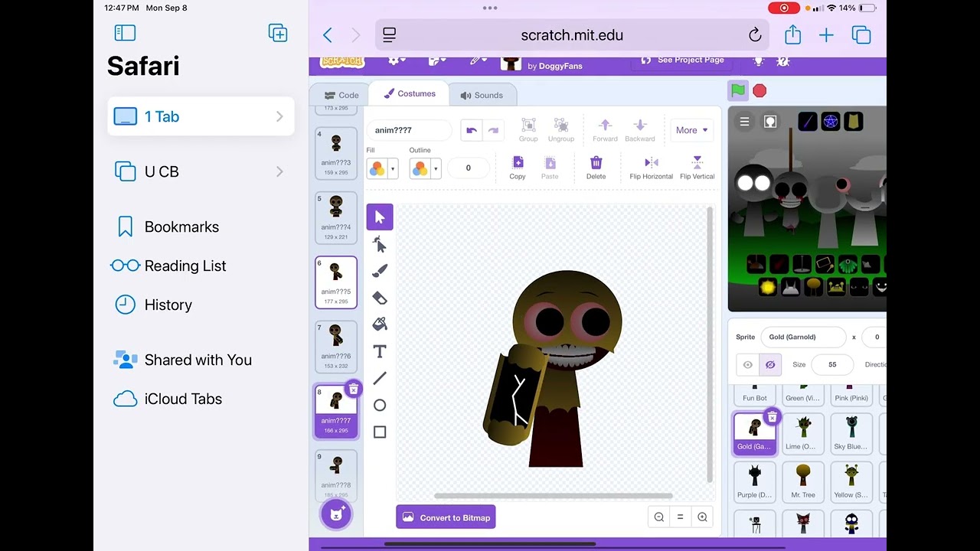The image size is (980, 551).
Task: Open the Scratch File menu
Action: pyautogui.click(x=437, y=60)
